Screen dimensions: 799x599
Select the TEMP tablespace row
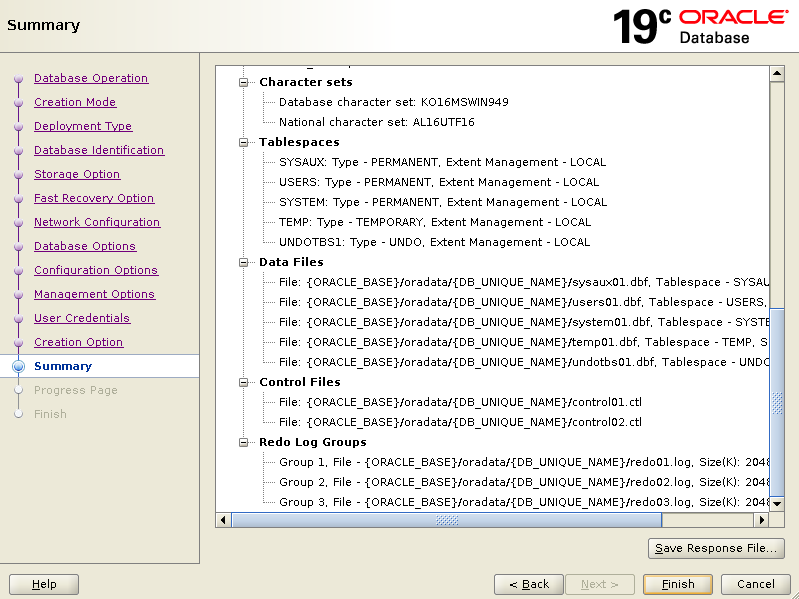click(x=435, y=222)
